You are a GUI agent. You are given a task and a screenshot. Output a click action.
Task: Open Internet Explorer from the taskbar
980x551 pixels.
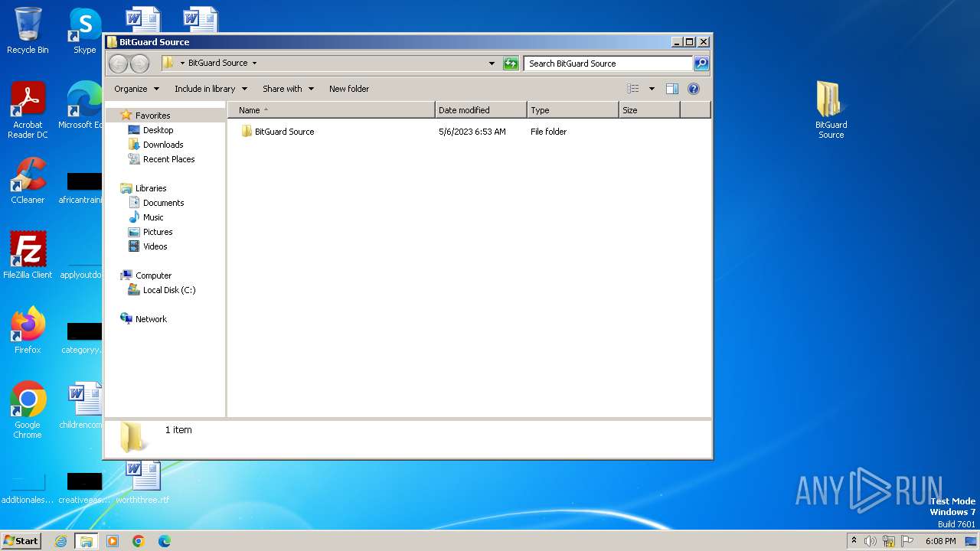(60, 541)
